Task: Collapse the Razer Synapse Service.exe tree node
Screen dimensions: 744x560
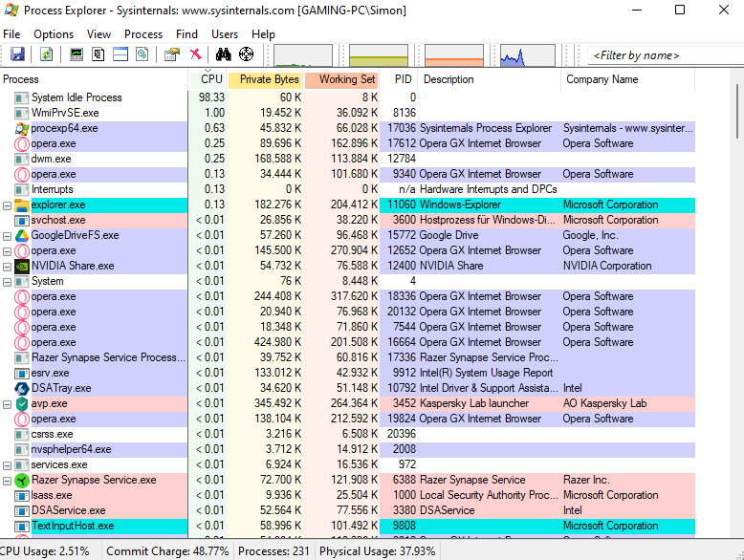Action: click(7, 481)
